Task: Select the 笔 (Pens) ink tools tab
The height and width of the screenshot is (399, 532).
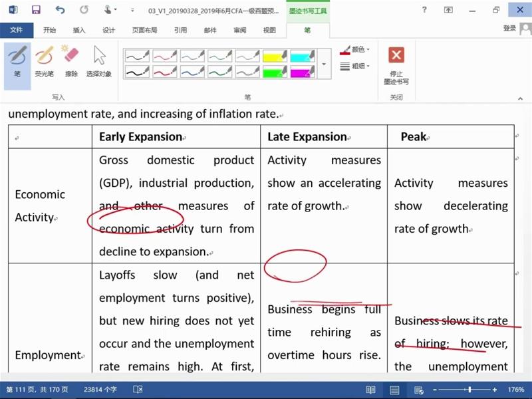Action: (307, 30)
